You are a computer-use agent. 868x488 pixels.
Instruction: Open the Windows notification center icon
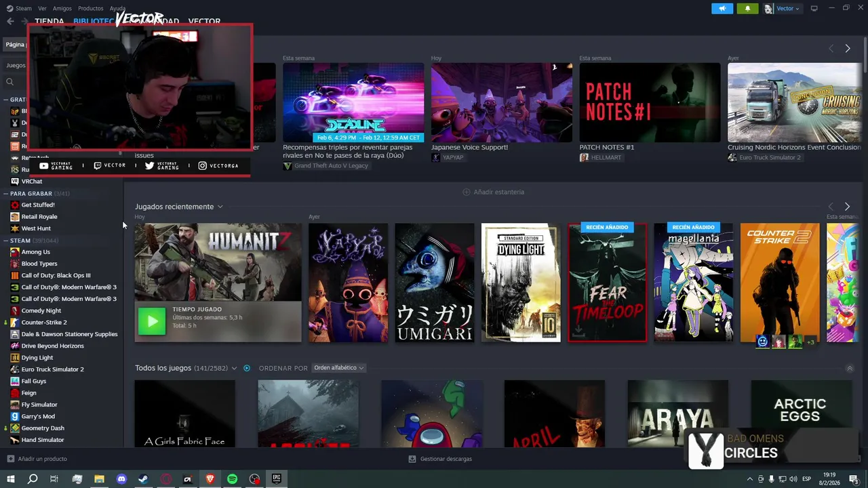[854, 479]
